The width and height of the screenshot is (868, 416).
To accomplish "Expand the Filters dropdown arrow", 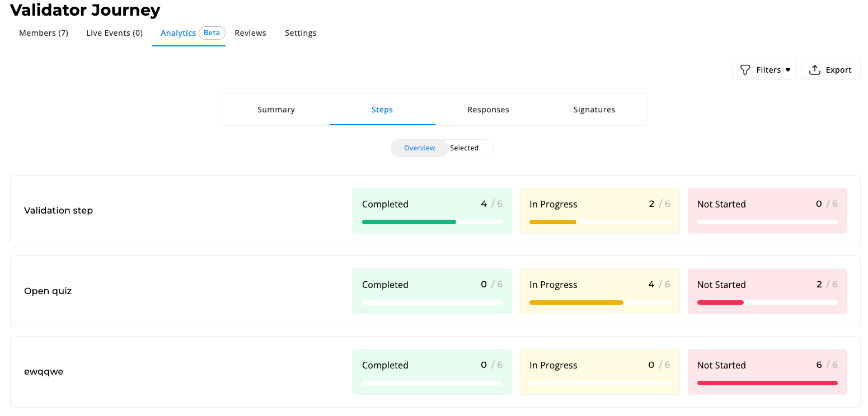I will (x=788, y=70).
